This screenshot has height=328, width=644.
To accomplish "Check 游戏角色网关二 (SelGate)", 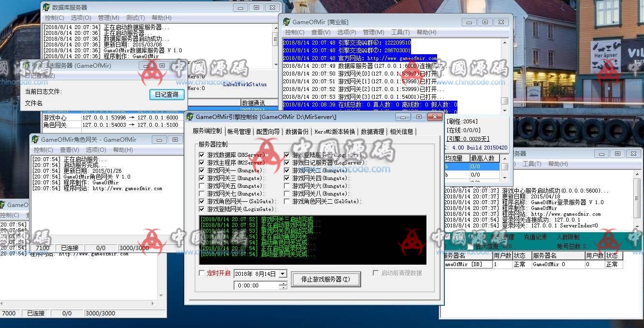I will click(287, 201).
